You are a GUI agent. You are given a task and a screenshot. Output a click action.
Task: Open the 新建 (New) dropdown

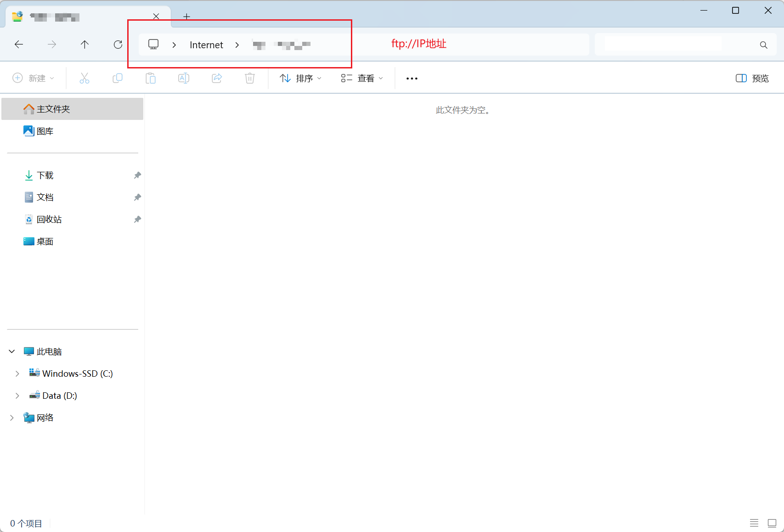(34, 78)
